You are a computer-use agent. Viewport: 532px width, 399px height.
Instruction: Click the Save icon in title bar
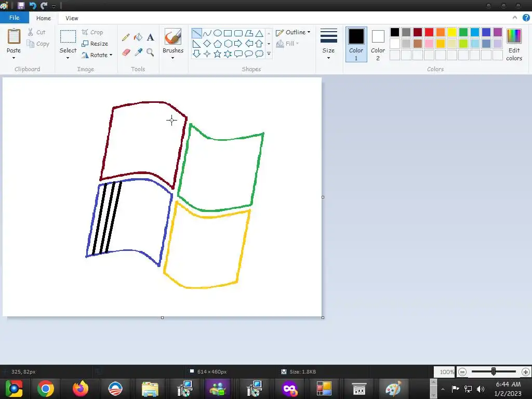pos(21,5)
